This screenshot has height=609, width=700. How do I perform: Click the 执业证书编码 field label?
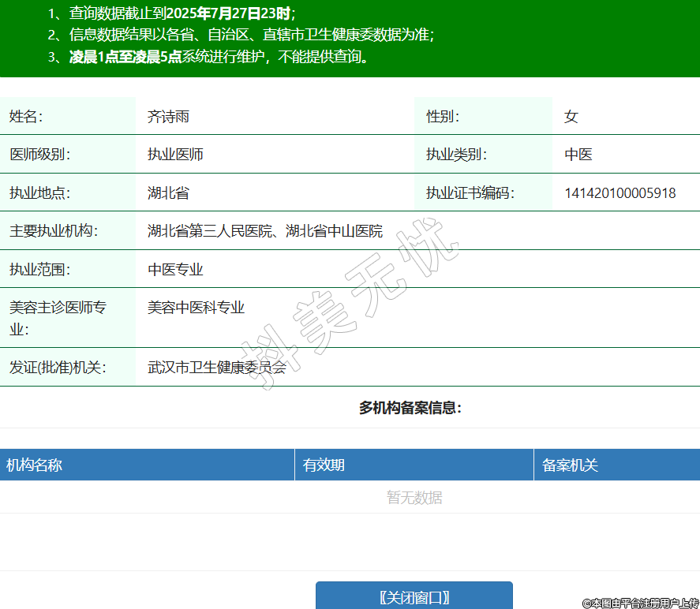470,193
